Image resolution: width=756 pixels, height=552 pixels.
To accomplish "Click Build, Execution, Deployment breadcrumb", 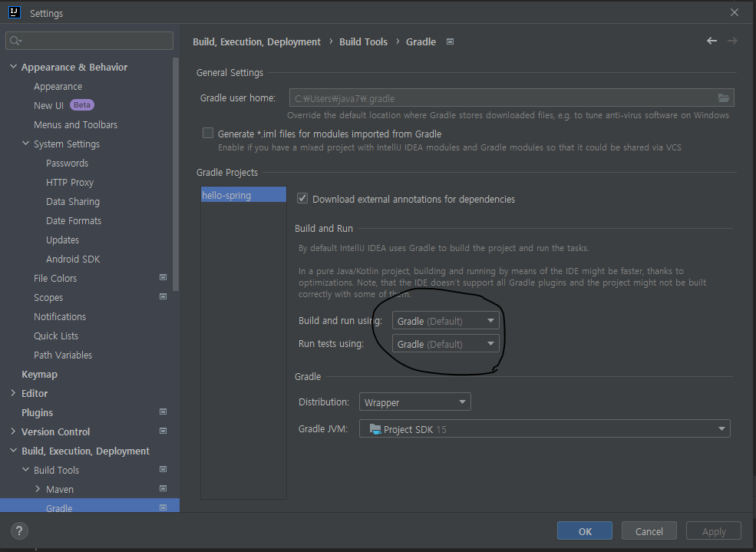I will (x=256, y=42).
